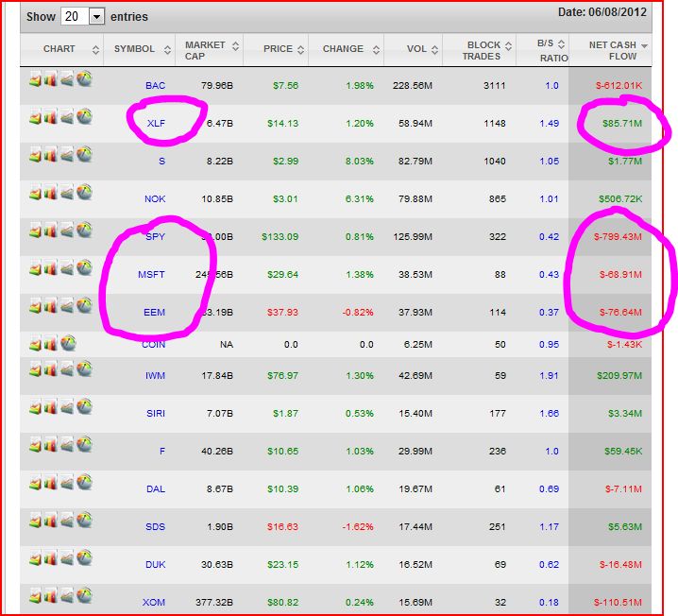Open the XLF symbol link
Screen dimensions: 678x616
click(x=156, y=123)
